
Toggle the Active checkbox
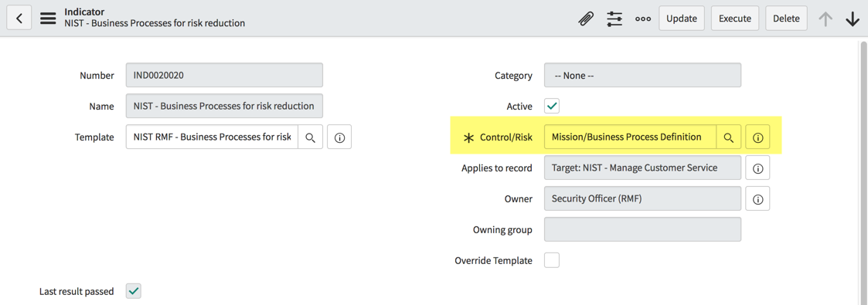[x=552, y=106]
